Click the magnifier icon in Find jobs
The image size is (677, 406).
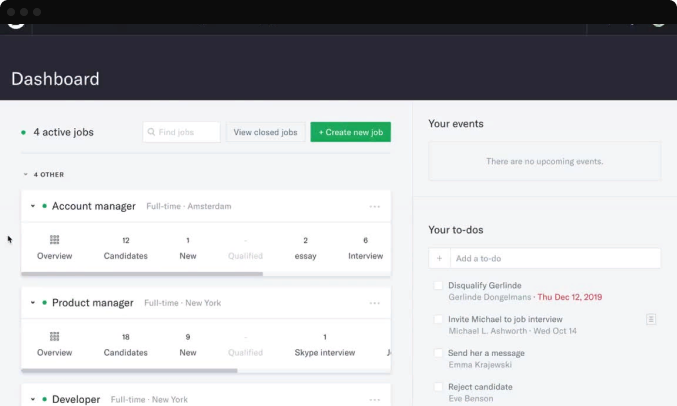pos(151,132)
